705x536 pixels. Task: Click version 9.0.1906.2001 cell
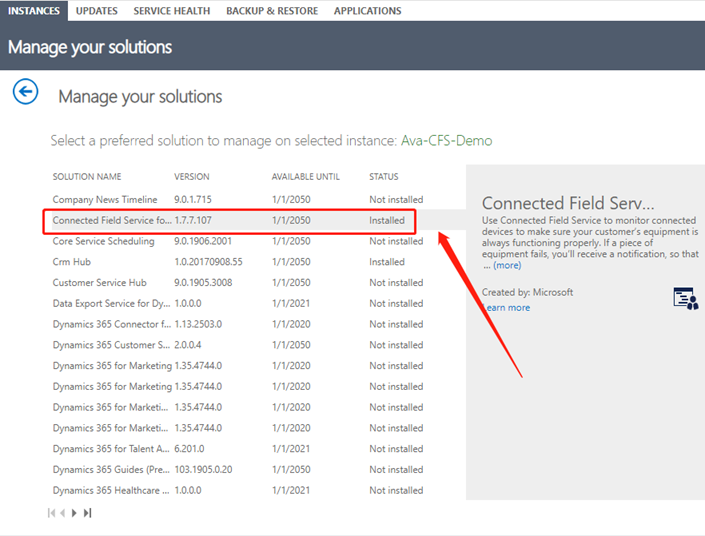[x=203, y=241]
